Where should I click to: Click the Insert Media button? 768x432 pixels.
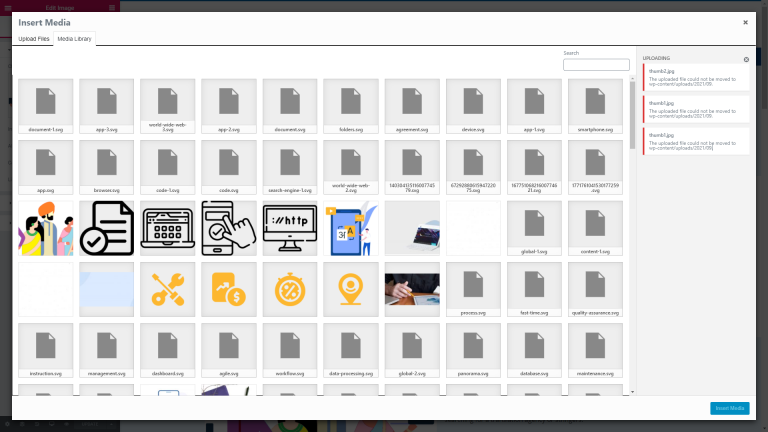pos(730,408)
